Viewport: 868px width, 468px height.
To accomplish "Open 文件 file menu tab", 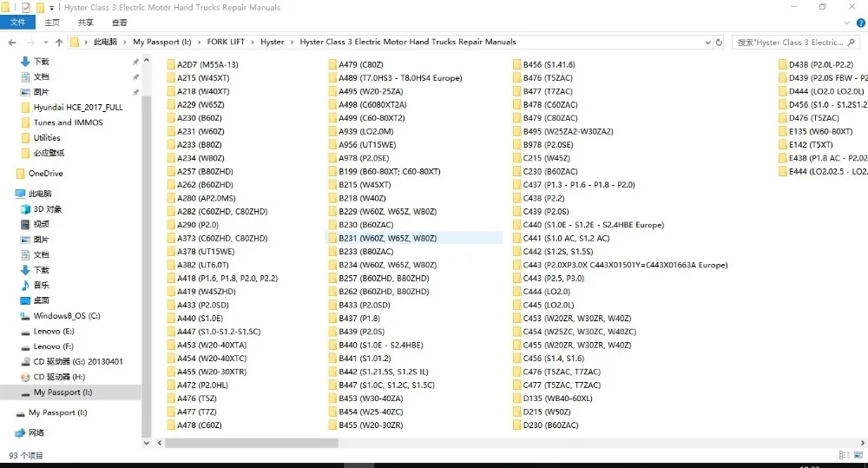I will click(17, 23).
